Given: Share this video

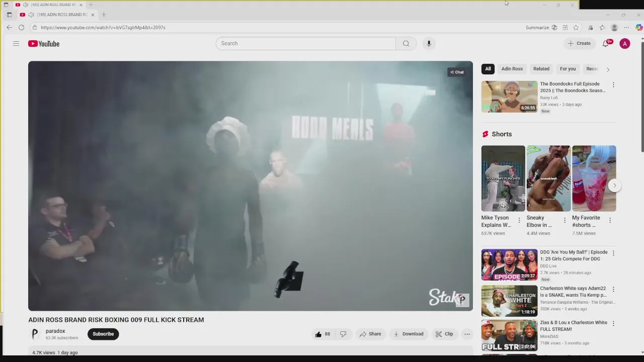Looking at the screenshot, I should click(370, 334).
